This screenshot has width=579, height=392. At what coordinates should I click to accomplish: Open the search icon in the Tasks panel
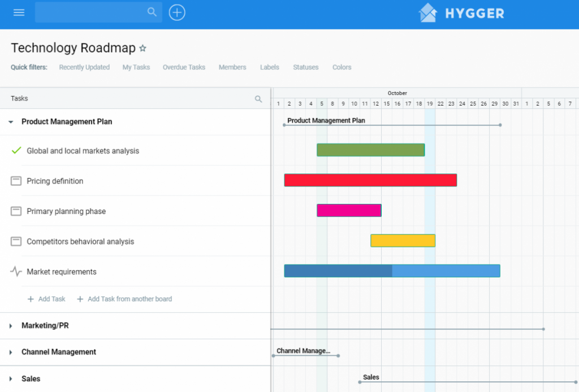pos(258,98)
